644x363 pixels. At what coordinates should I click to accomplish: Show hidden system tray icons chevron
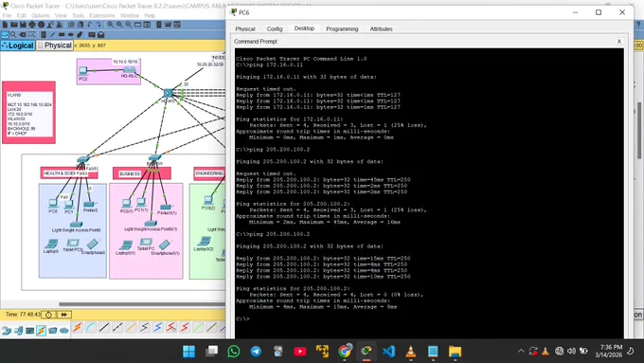521,351
